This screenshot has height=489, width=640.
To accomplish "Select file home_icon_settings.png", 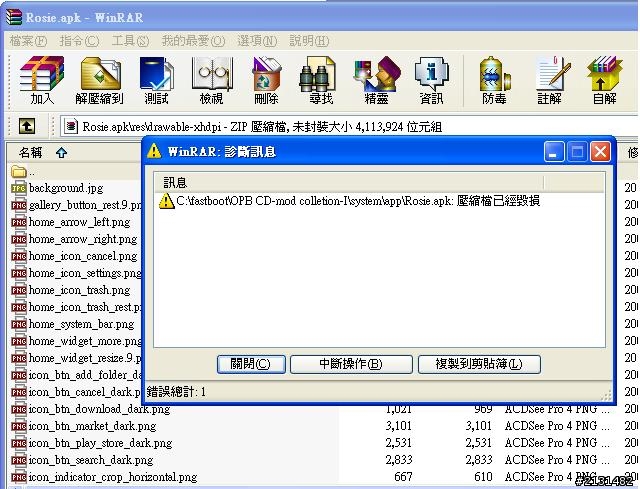I will (85, 273).
